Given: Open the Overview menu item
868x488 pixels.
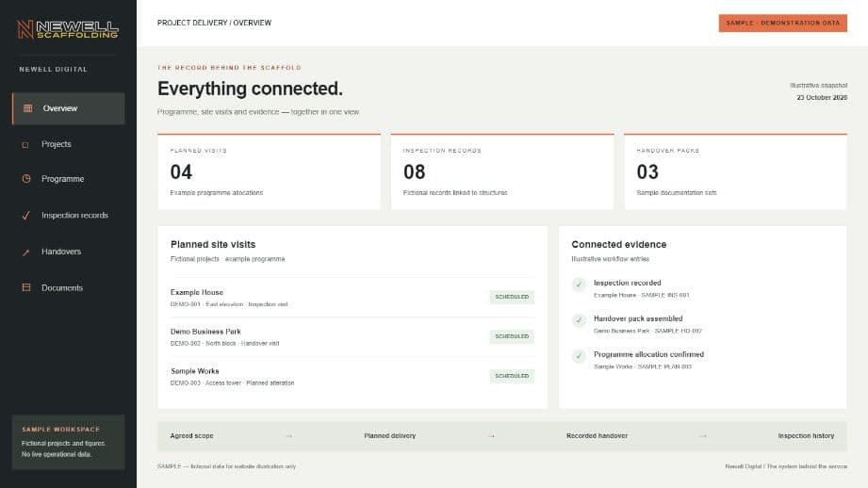Looking at the screenshot, I should [x=69, y=108].
